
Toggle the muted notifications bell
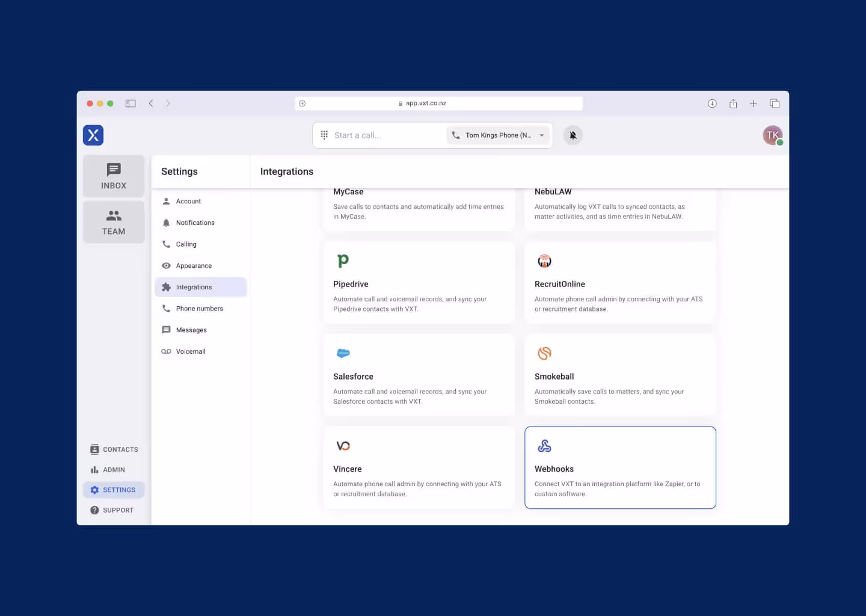(x=573, y=135)
